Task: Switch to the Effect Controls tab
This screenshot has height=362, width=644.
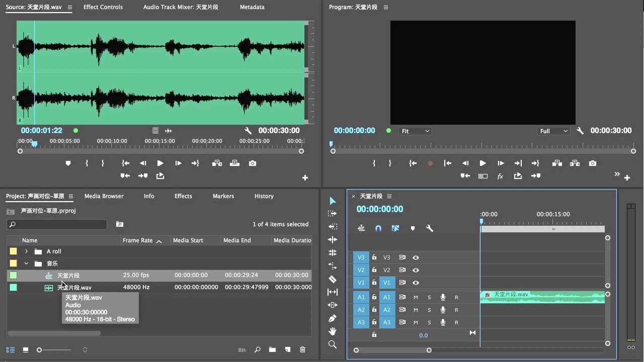Action: [103, 7]
